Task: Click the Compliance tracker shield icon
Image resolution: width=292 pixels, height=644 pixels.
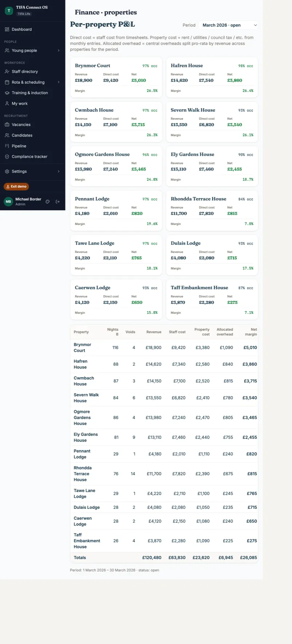Action: [x=7, y=157]
